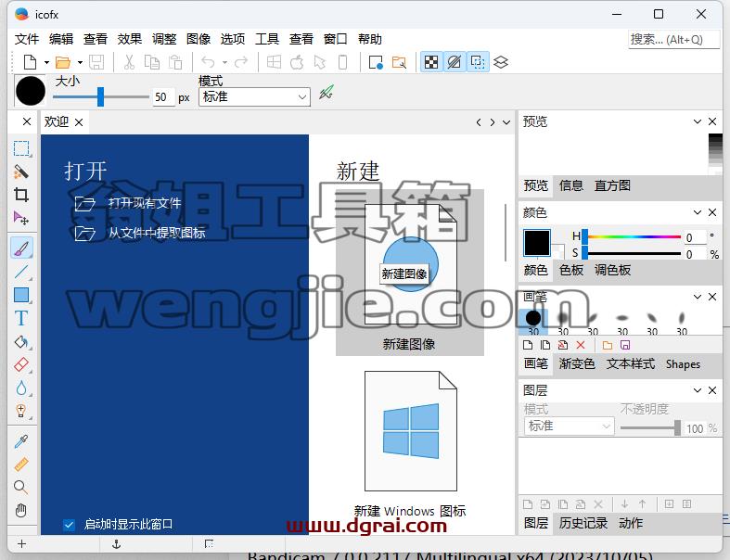The width and height of the screenshot is (730, 560).
Task: Select the Blur droplet tool
Action: coord(21,388)
